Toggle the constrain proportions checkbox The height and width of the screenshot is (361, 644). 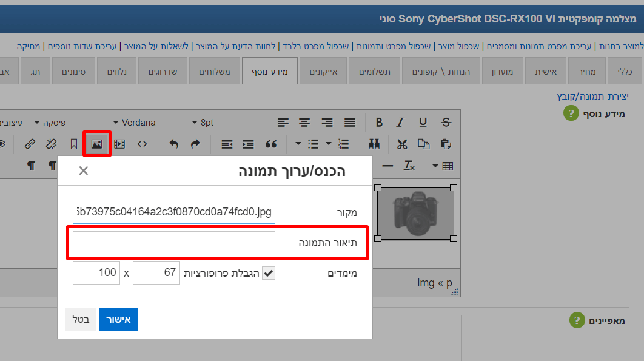click(x=268, y=273)
